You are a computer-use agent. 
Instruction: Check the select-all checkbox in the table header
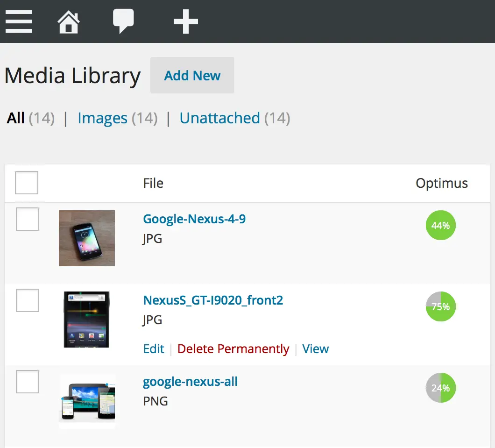click(x=26, y=183)
